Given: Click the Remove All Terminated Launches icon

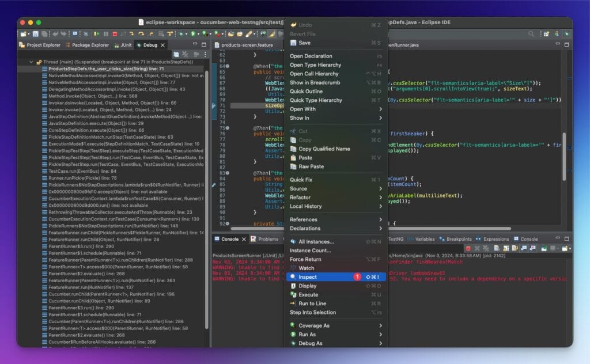Looking at the screenshot, I should (486, 248).
